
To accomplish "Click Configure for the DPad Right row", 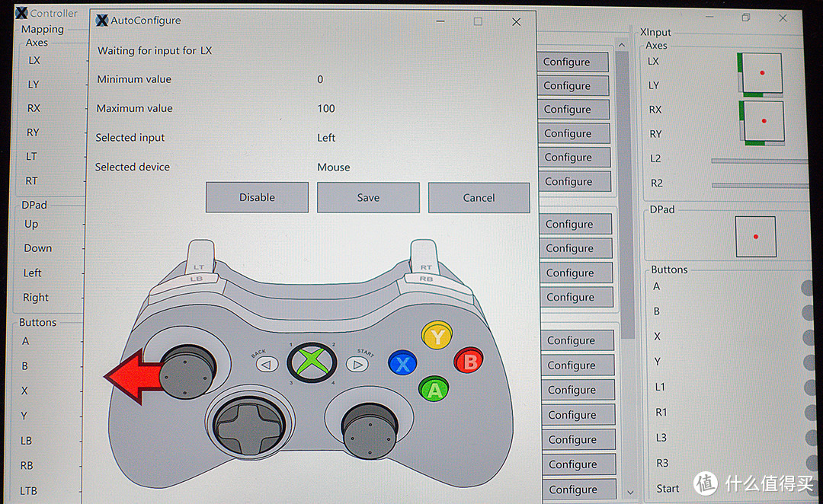I will (576, 297).
